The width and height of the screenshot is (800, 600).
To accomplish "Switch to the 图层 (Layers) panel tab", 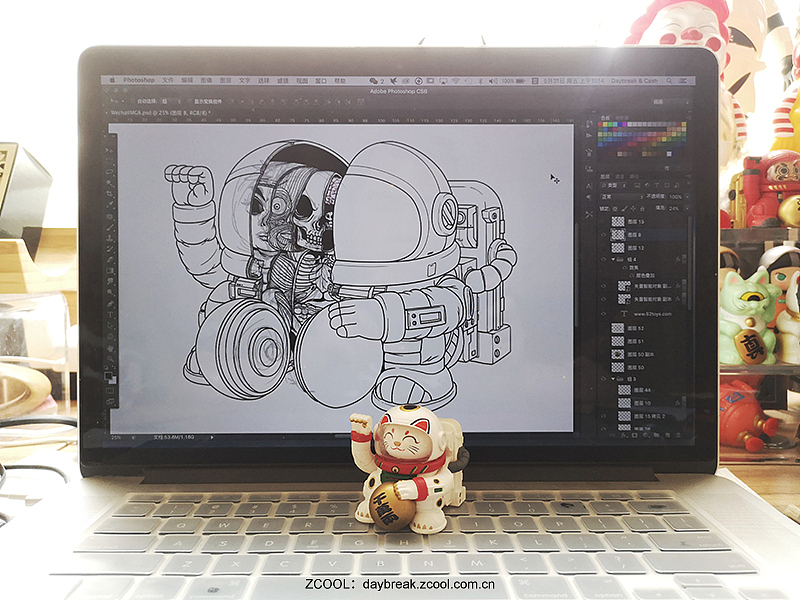I will tap(605, 177).
